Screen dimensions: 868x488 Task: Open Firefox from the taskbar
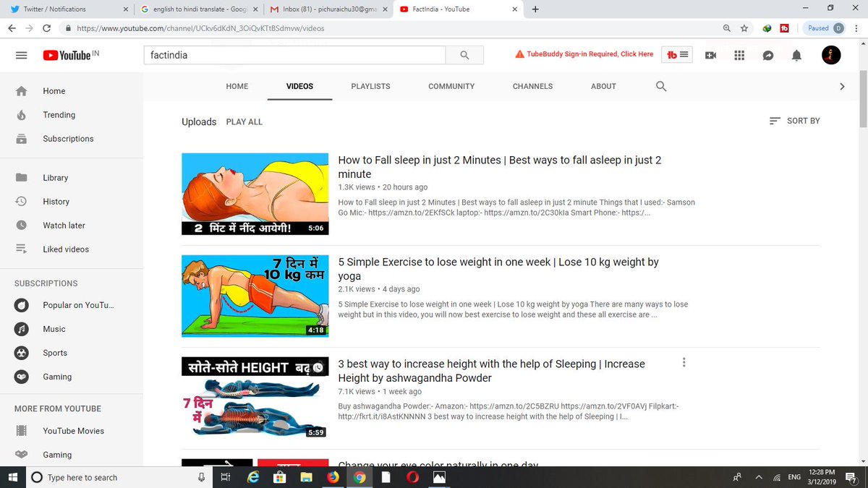click(333, 477)
